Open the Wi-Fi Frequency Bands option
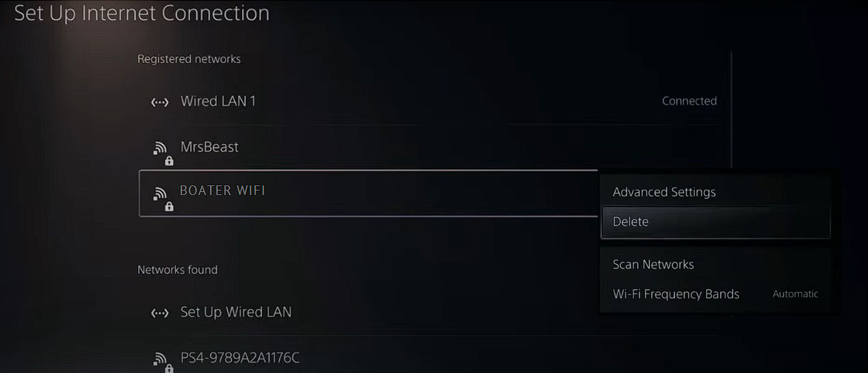The height and width of the screenshot is (373, 868). pos(676,294)
